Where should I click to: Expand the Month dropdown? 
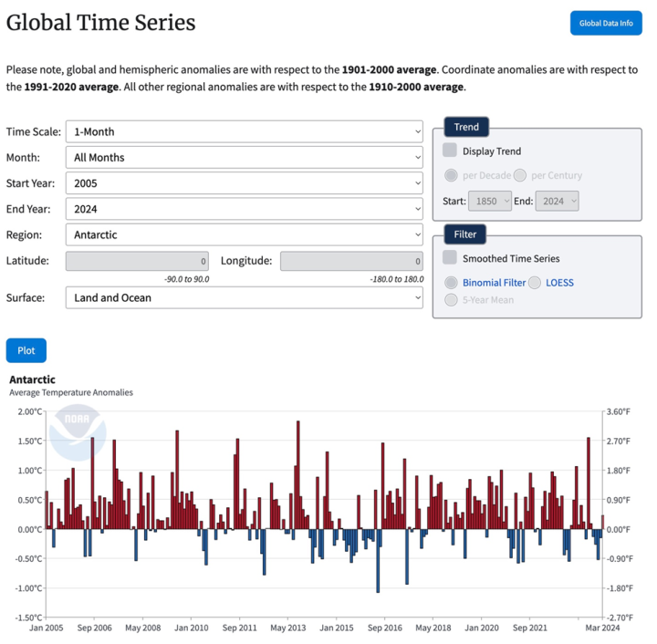click(x=245, y=158)
